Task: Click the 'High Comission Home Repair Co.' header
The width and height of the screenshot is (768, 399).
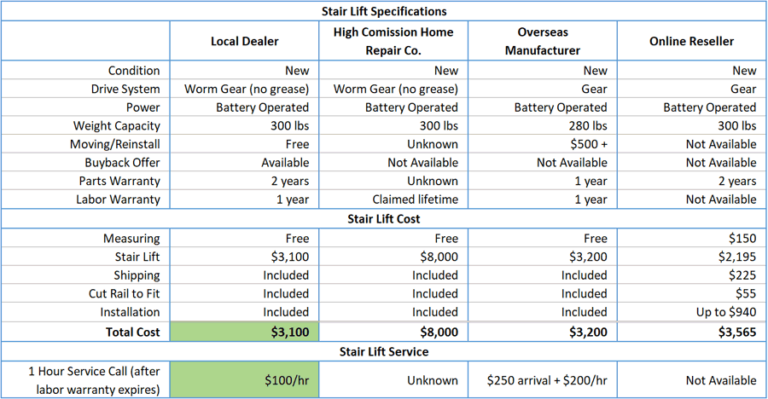Action: pyautogui.click(x=393, y=41)
